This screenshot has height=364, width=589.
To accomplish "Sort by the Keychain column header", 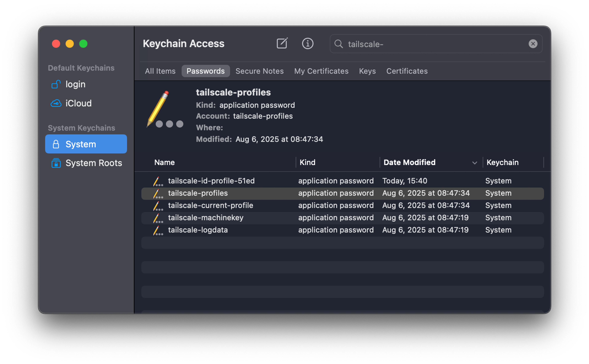I will [502, 163].
